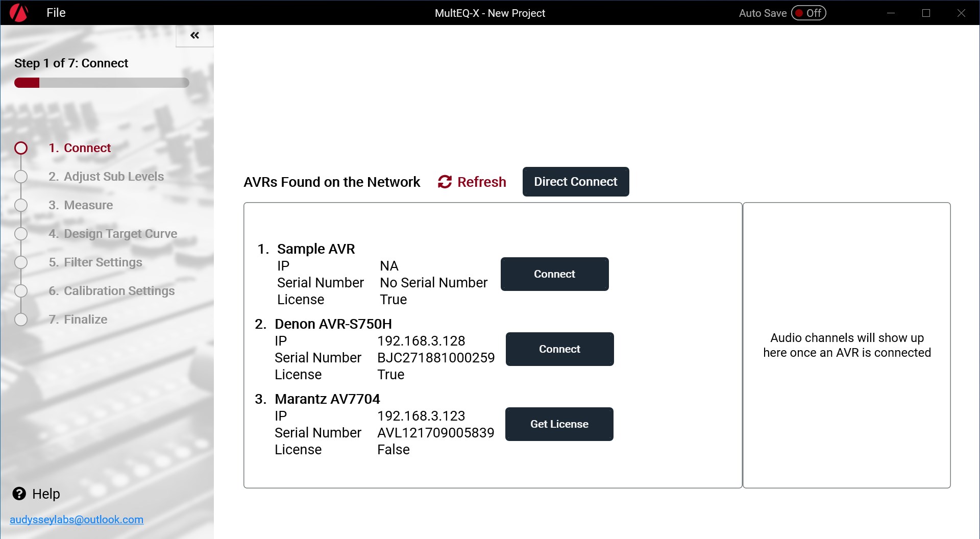980x539 pixels.
Task: Click the Measure step circle
Action: [21, 205]
